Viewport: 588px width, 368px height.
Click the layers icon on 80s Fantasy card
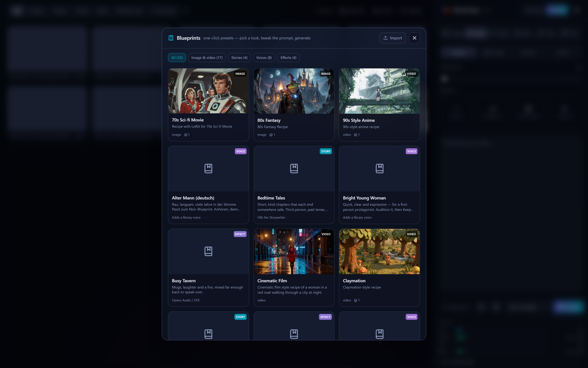tap(271, 135)
